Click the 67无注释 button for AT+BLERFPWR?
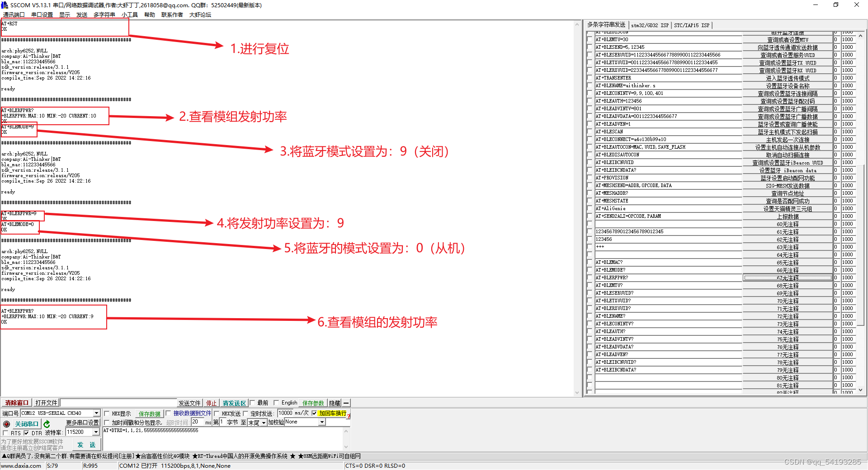868x470 pixels. pos(788,278)
